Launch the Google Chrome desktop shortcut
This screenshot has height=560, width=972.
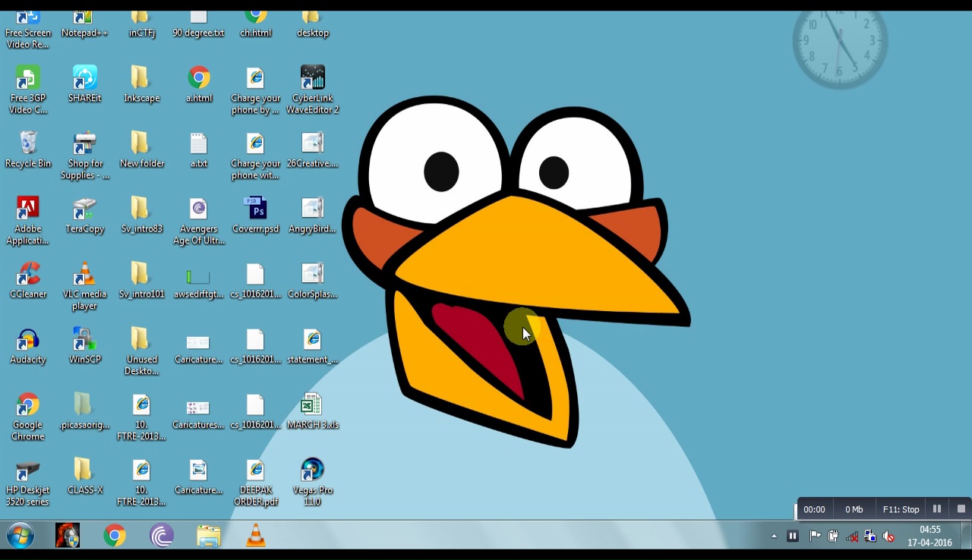(x=28, y=417)
